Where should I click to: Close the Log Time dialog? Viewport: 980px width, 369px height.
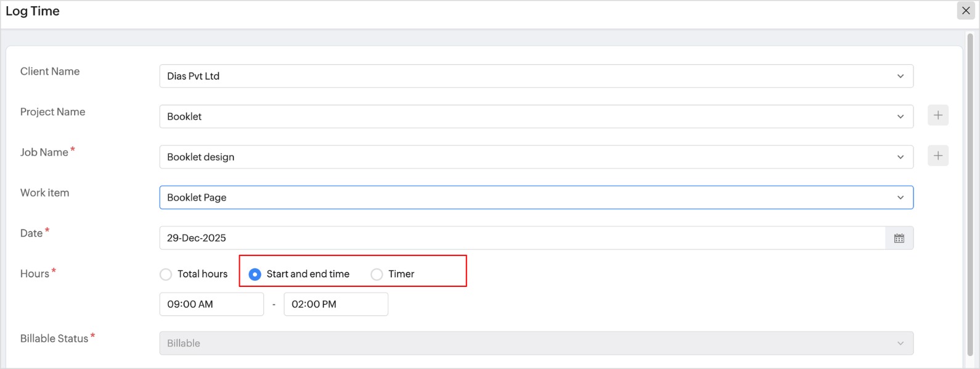point(965,10)
